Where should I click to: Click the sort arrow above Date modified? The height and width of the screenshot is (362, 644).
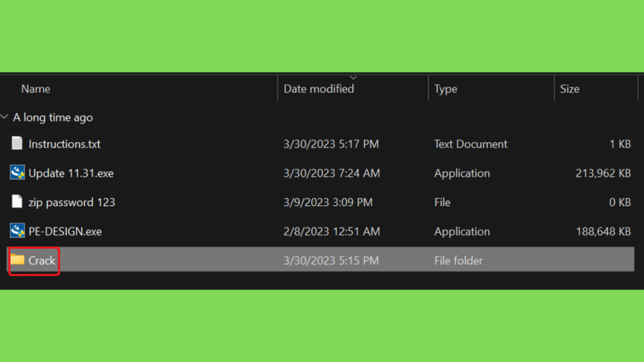[353, 77]
